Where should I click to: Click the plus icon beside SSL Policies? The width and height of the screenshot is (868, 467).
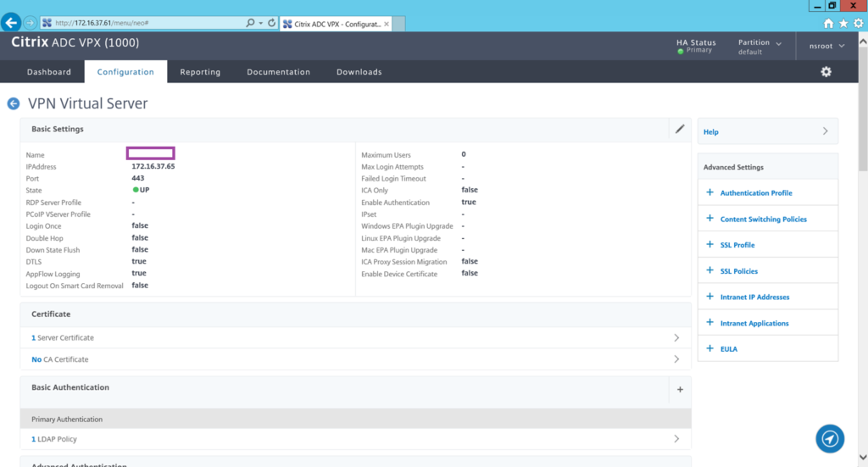(x=709, y=270)
